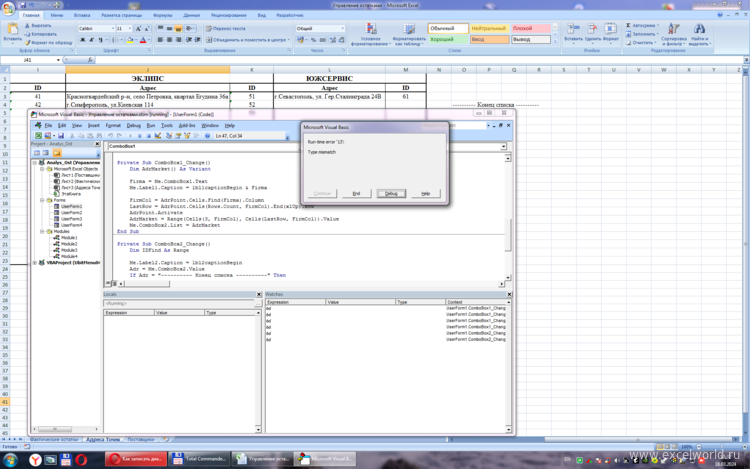
Task: Click the End button in error dialog
Action: pyautogui.click(x=356, y=193)
